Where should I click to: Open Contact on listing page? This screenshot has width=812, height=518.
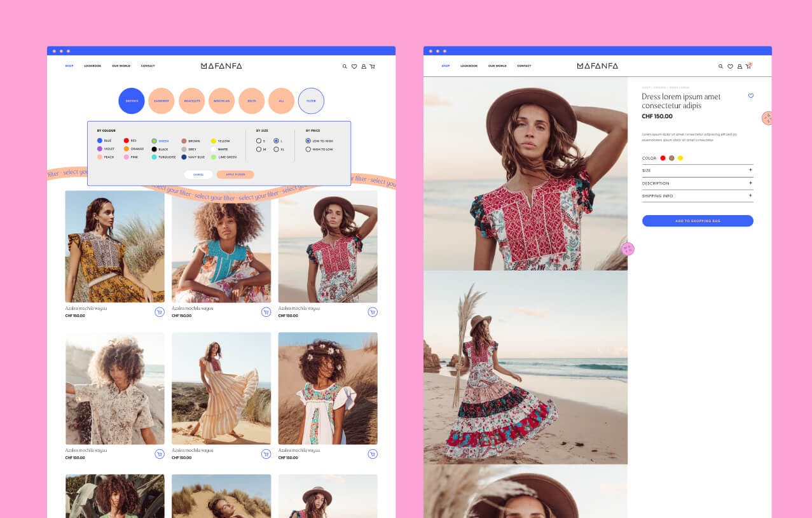point(148,66)
